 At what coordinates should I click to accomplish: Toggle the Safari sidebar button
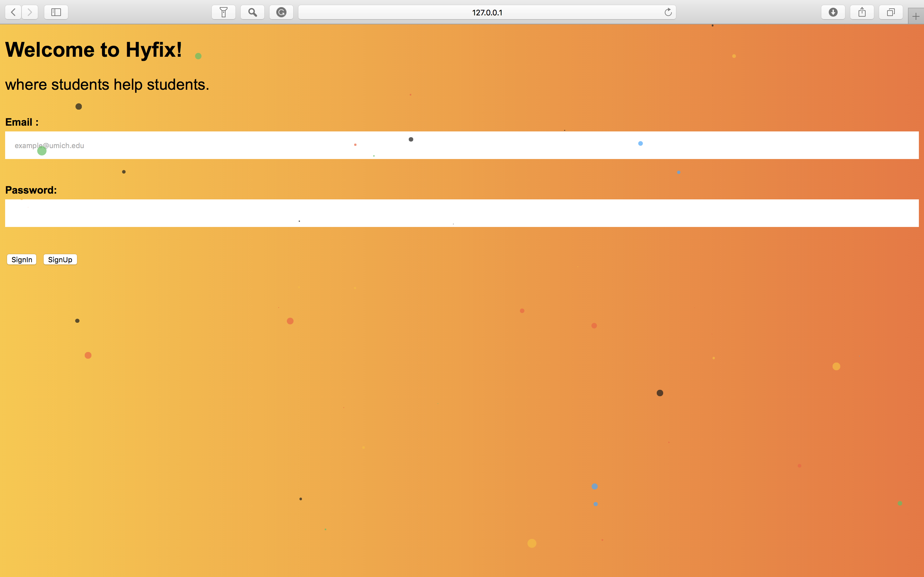(56, 12)
